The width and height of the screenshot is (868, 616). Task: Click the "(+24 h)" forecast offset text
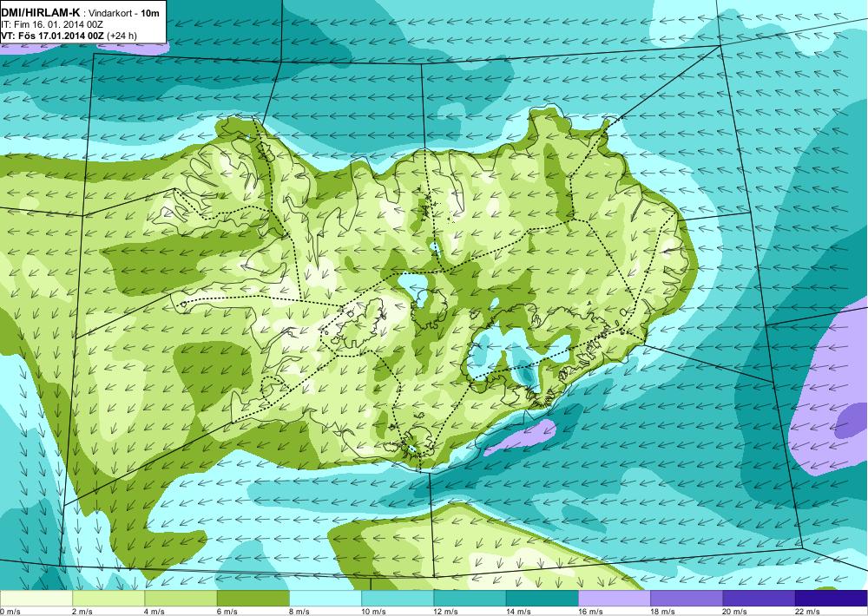pos(122,36)
